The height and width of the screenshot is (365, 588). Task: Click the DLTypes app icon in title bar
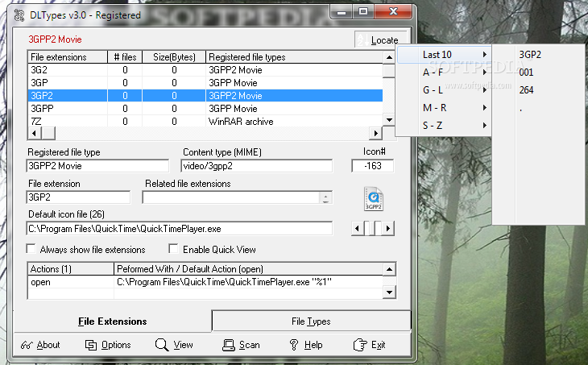(19, 15)
